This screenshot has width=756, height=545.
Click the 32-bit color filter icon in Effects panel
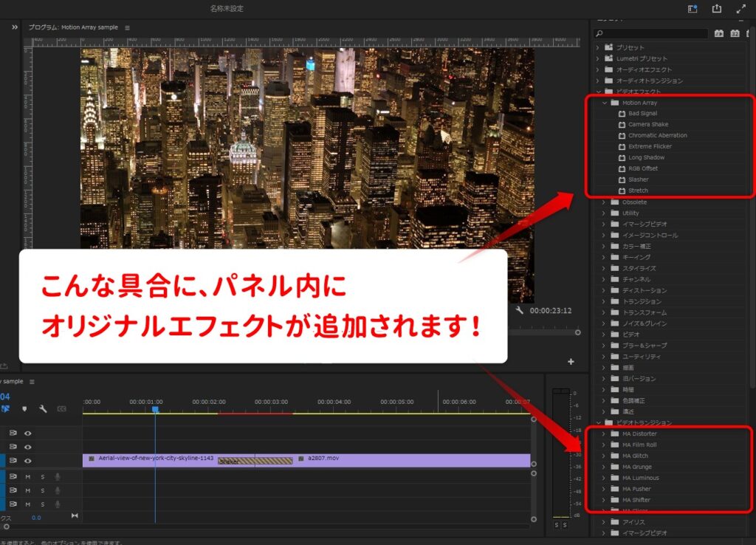point(735,33)
